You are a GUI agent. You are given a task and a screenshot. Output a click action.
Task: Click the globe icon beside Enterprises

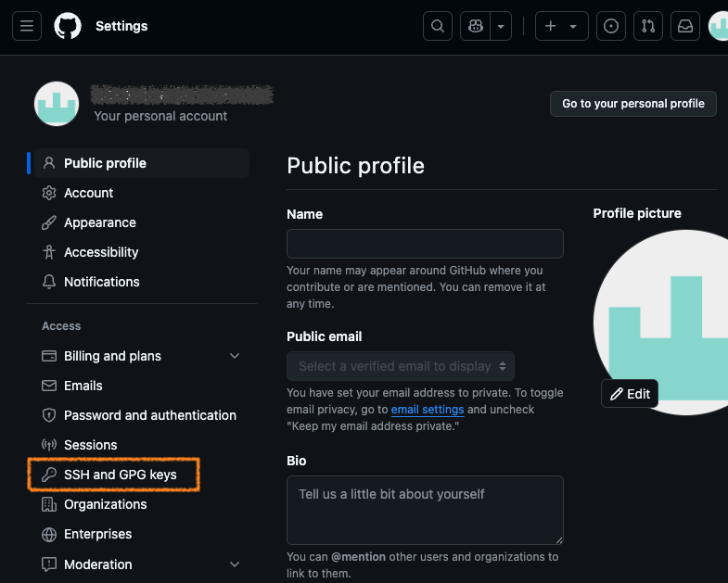point(49,534)
